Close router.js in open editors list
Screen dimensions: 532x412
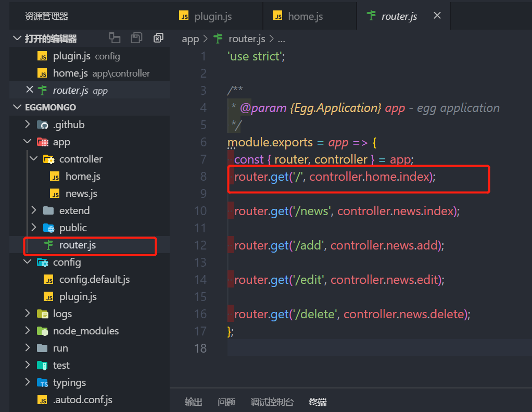pyautogui.click(x=30, y=90)
